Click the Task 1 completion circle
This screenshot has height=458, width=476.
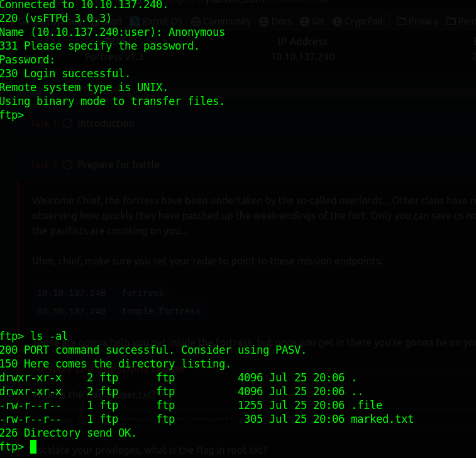[x=67, y=124]
